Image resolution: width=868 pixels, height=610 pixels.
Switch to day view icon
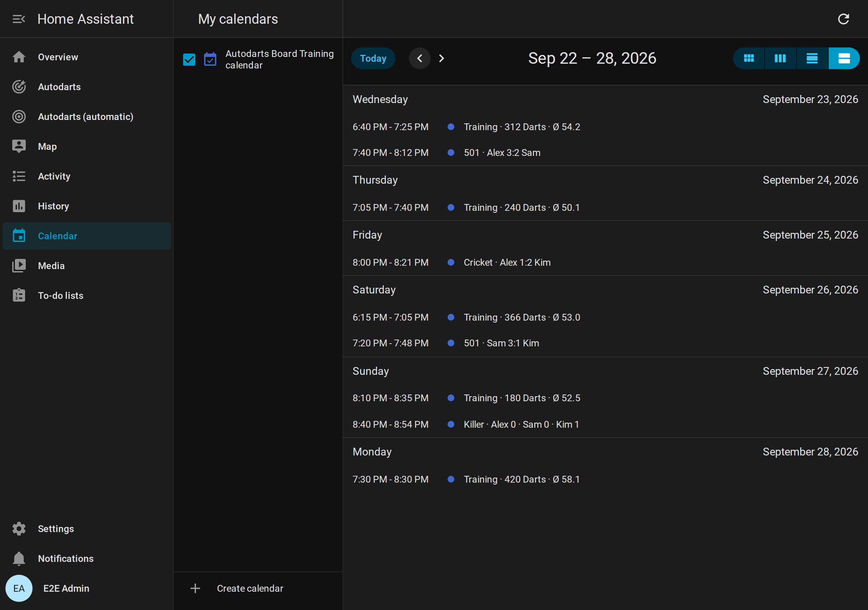tap(812, 58)
